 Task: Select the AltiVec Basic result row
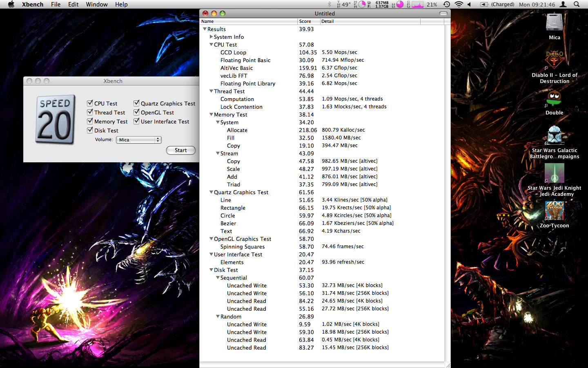[322, 68]
